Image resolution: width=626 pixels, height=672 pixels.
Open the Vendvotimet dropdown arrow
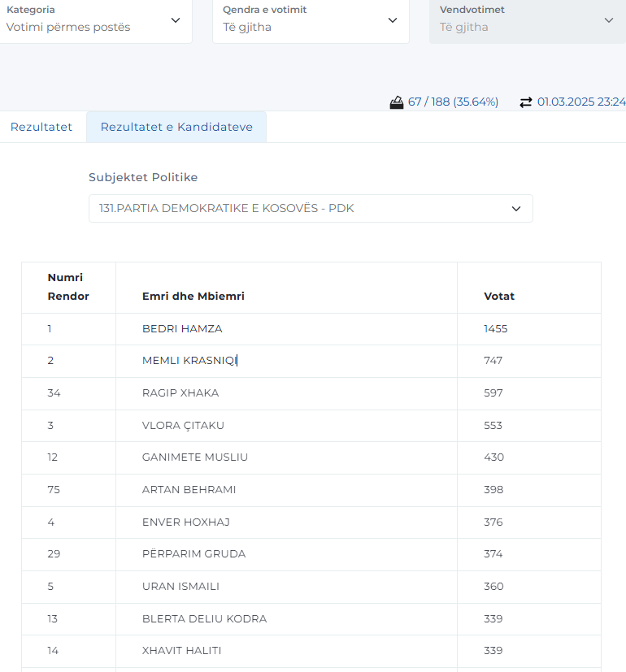click(x=609, y=20)
